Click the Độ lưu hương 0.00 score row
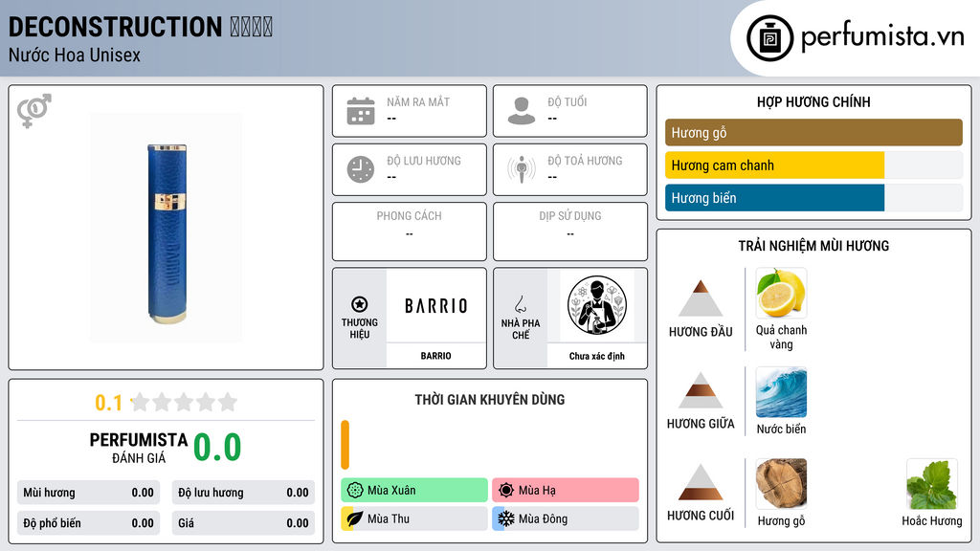This screenshot has width=980, height=551. point(243,493)
